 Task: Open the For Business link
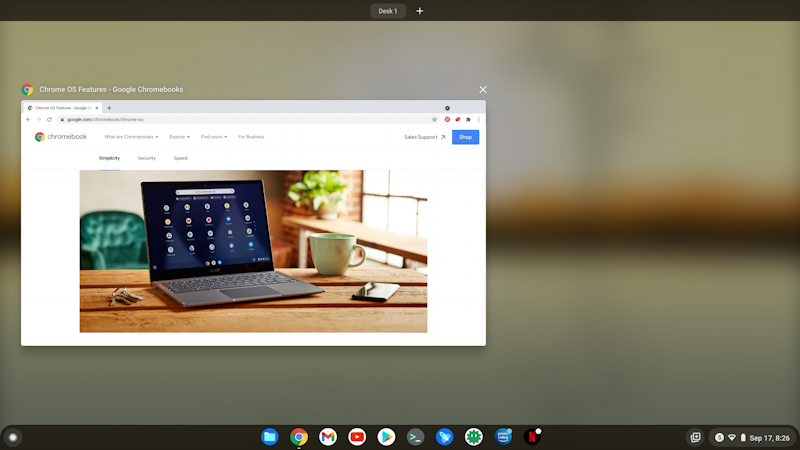click(x=251, y=137)
